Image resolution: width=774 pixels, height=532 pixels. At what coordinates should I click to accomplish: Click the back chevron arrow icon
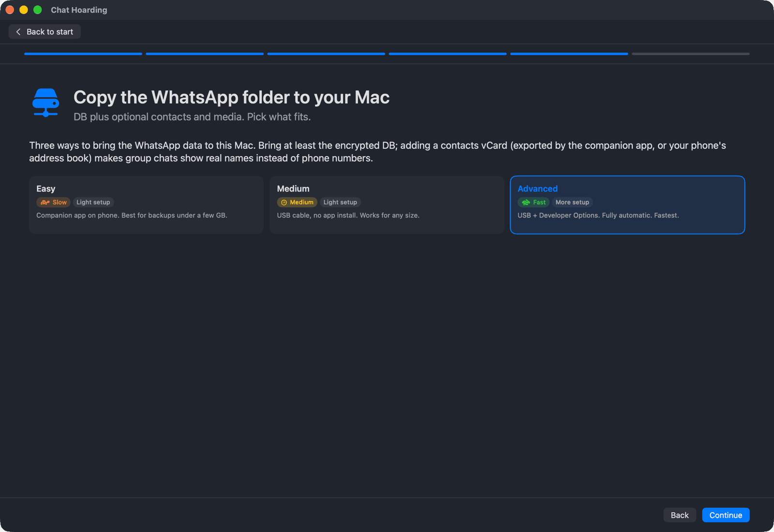click(x=18, y=31)
